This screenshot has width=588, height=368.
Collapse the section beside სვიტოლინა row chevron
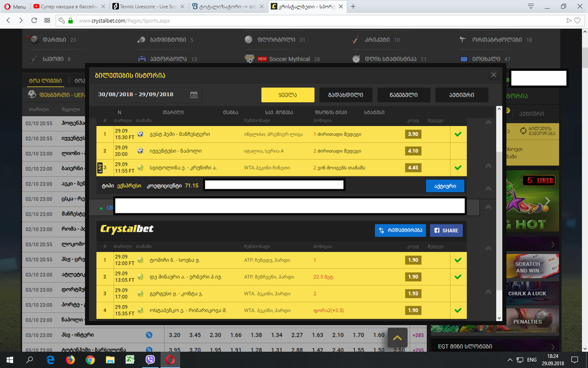[x=488, y=166]
